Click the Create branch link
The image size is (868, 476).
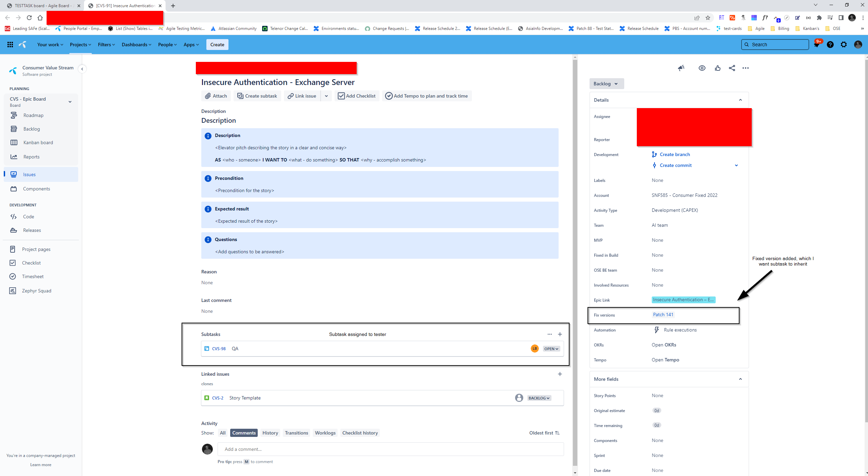[675, 154]
